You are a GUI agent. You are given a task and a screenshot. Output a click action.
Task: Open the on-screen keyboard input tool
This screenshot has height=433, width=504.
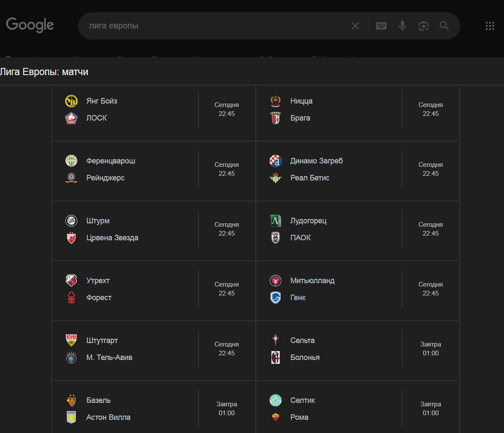pyautogui.click(x=381, y=26)
